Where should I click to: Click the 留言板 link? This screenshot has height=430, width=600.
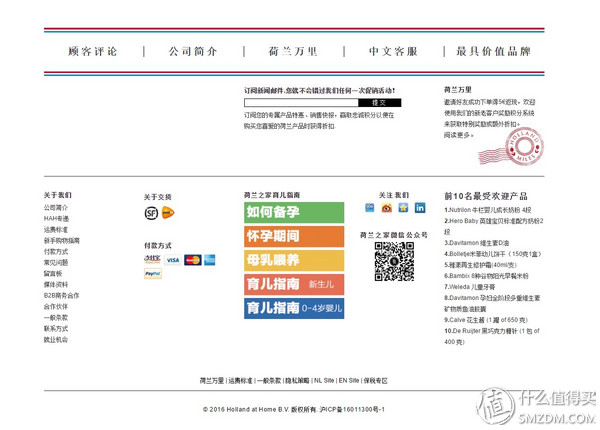tap(53, 274)
